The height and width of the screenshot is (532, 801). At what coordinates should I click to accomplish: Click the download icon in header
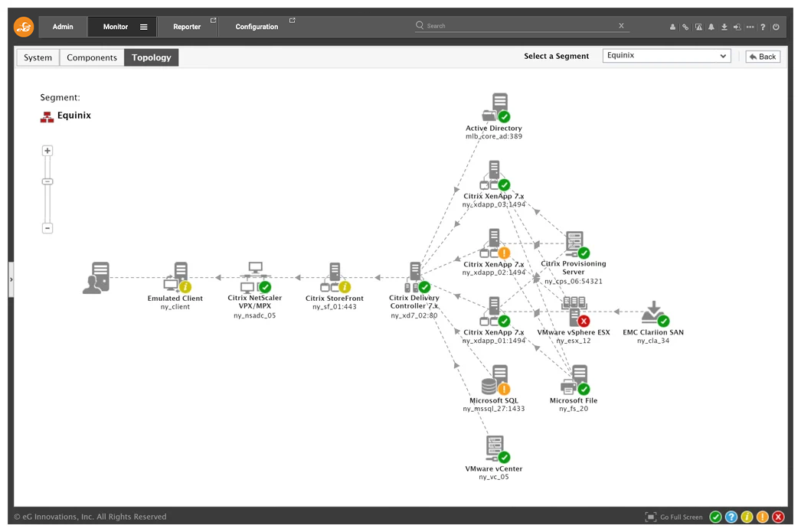click(x=724, y=27)
